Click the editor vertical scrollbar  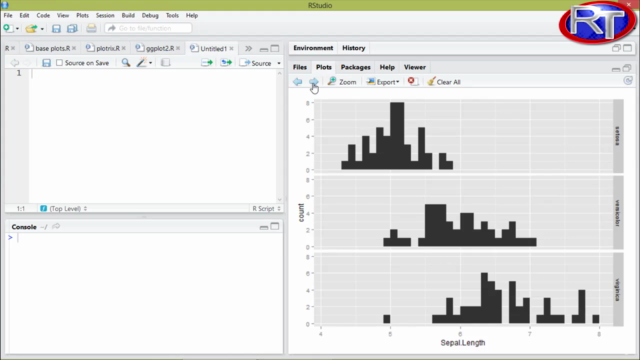280,137
